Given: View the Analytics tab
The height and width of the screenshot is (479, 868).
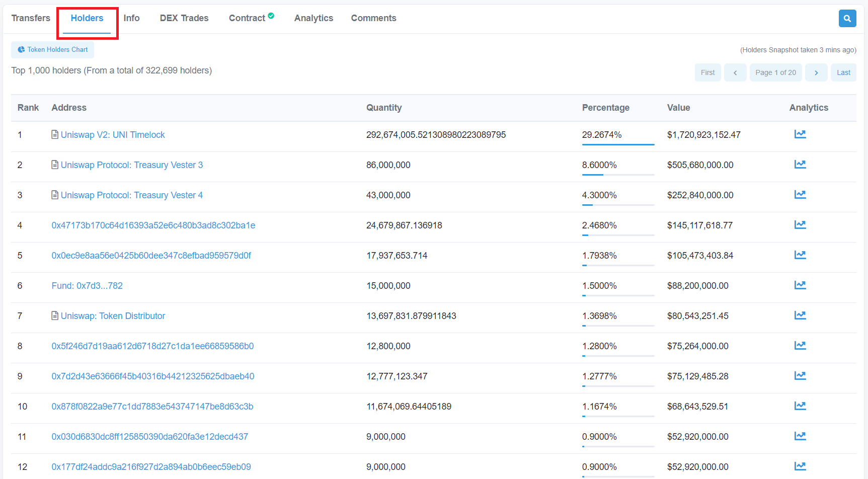Looking at the screenshot, I should [x=313, y=18].
